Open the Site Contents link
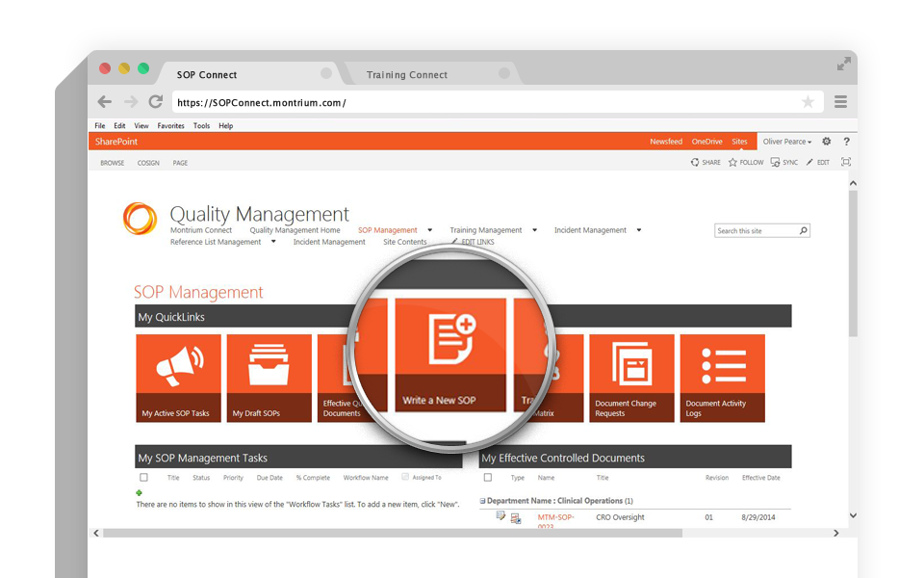924x578 pixels. point(405,242)
